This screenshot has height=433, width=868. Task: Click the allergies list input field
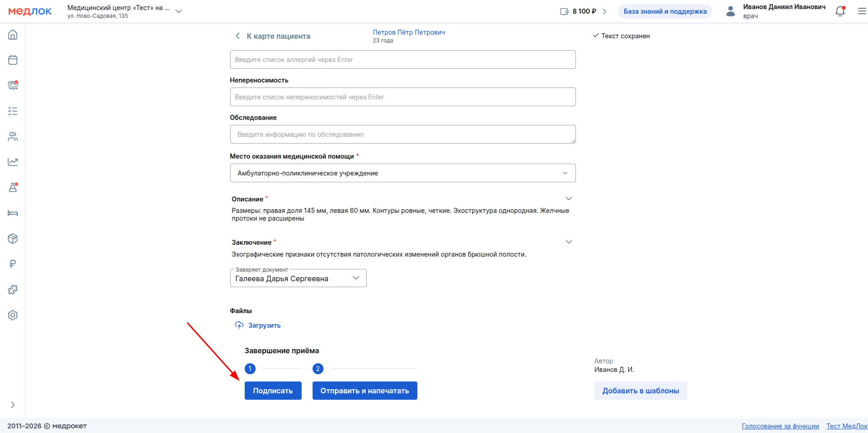point(402,60)
